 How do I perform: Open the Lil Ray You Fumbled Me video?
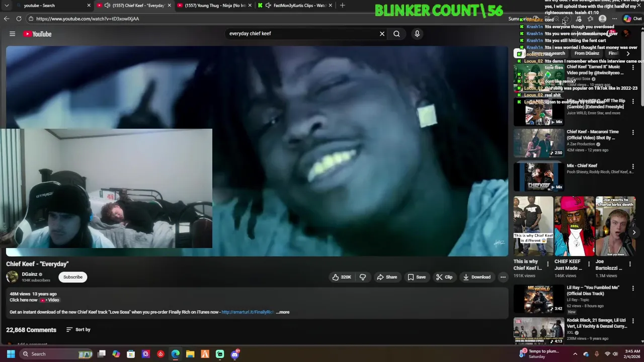(539, 299)
